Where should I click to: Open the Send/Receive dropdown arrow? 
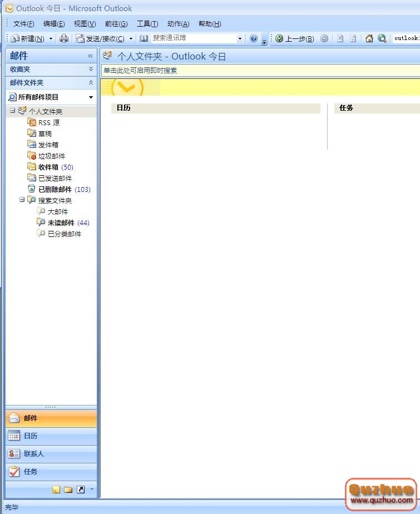[131, 39]
